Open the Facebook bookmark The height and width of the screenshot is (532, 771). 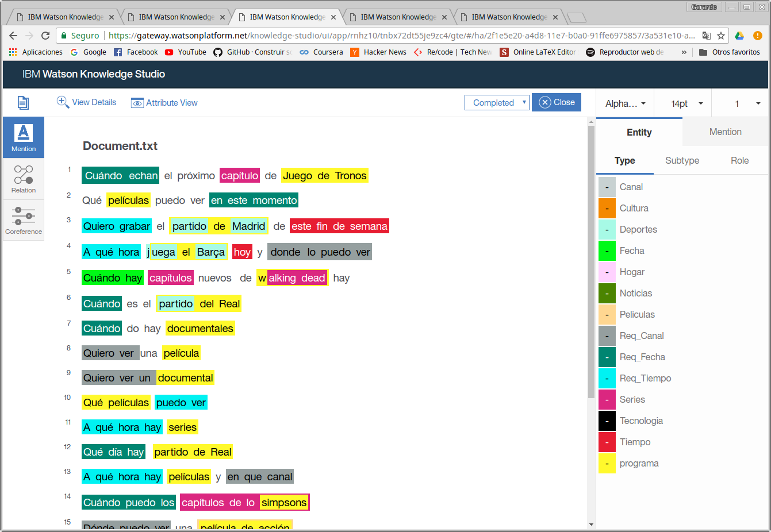point(136,52)
